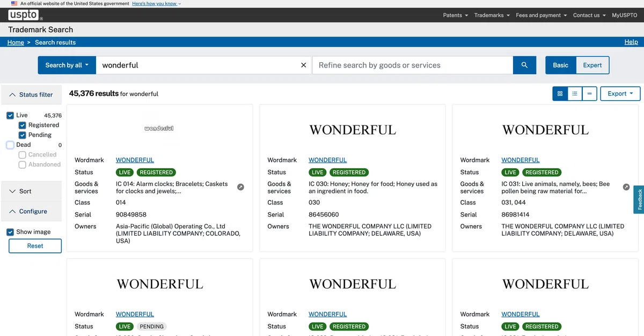Image resolution: width=644 pixels, height=336 pixels.
Task: Toggle the Cancelled checkbox
Action: 23,154
